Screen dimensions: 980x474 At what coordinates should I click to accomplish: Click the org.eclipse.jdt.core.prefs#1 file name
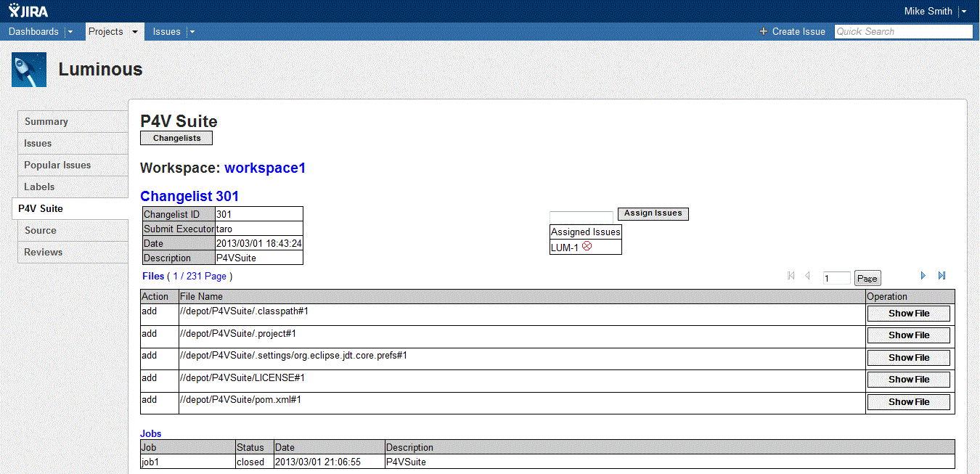(x=293, y=355)
